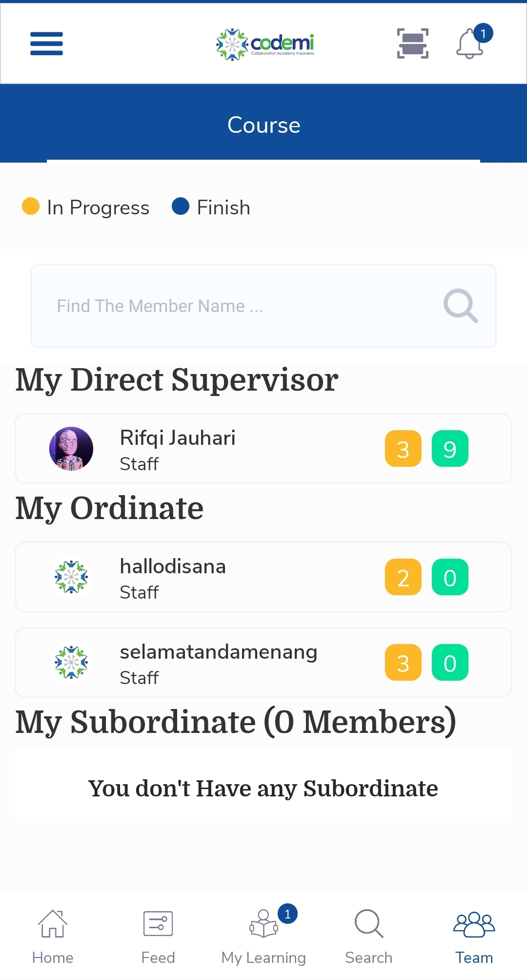This screenshot has width=527, height=980.
Task: Go to the Home tab
Action: pyautogui.click(x=53, y=937)
